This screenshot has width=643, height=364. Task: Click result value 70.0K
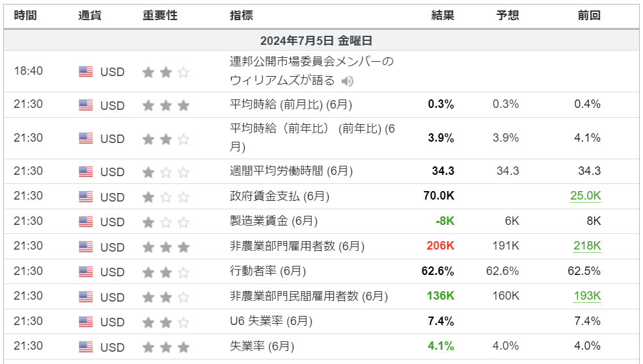[439, 196]
